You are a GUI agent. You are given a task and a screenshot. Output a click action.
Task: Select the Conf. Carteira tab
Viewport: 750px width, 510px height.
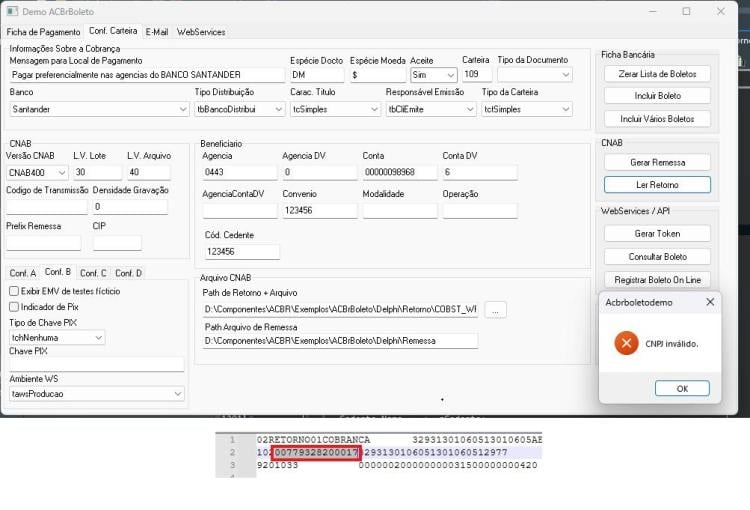coord(113,31)
